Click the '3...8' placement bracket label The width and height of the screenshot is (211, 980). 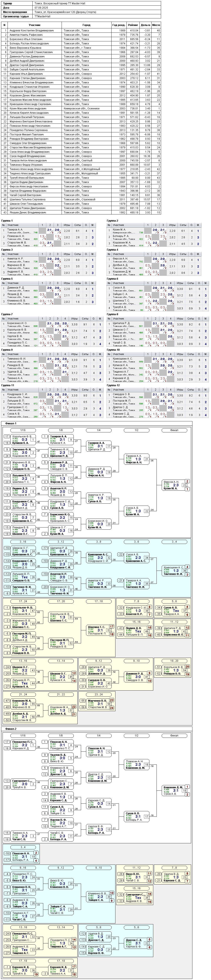pyautogui.click(x=99, y=542)
